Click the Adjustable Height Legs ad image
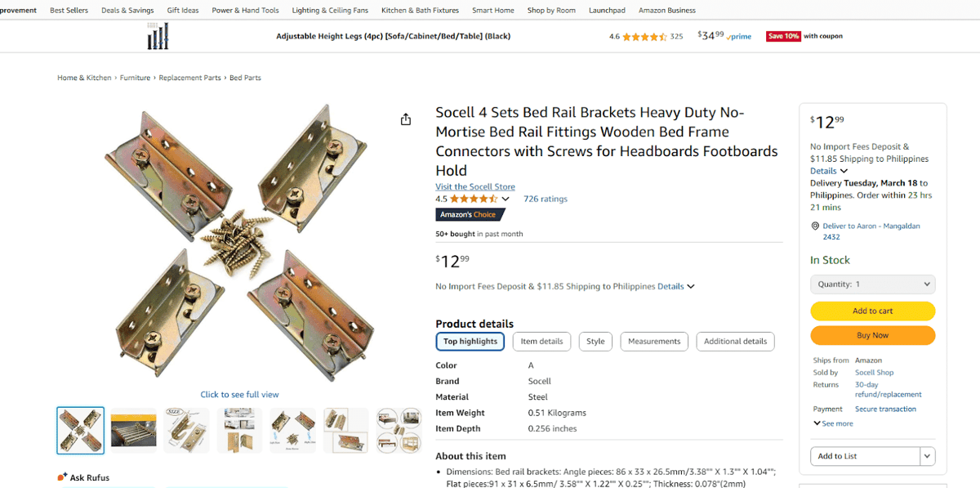This screenshot has width=980, height=488. tap(158, 36)
